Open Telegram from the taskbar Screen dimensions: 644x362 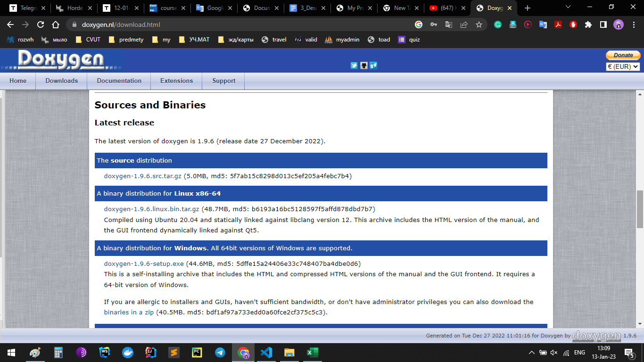click(220, 352)
